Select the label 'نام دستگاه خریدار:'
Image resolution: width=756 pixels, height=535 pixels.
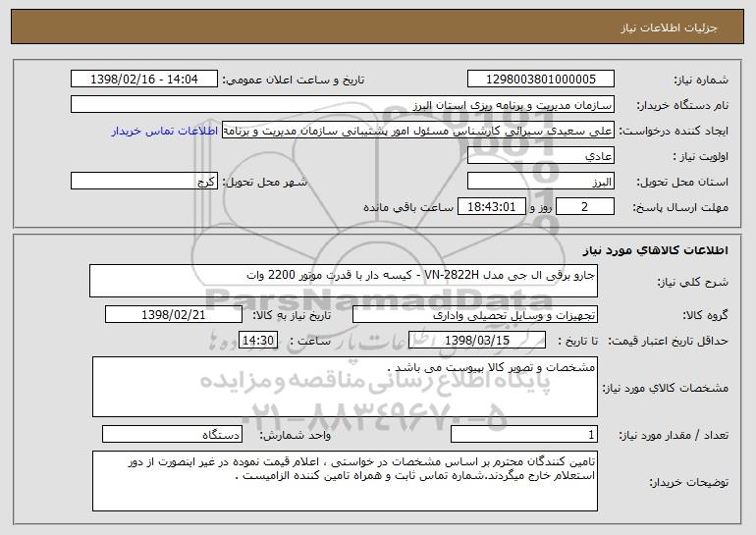[x=682, y=105]
